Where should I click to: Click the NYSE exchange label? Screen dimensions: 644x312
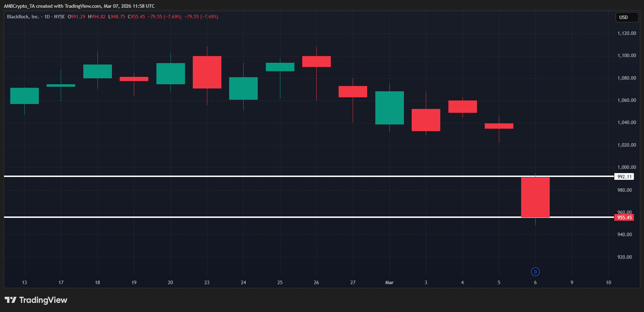(x=59, y=17)
